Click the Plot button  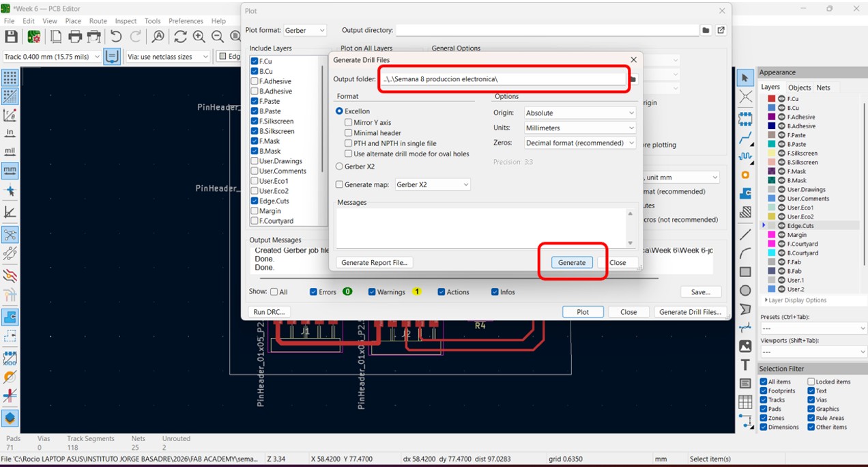pyautogui.click(x=583, y=312)
